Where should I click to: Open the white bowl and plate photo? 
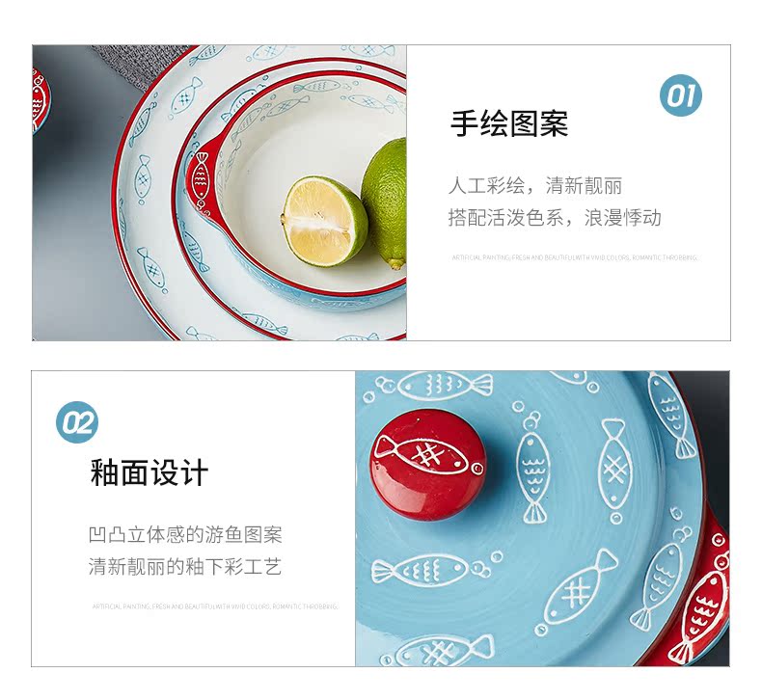(x=219, y=193)
